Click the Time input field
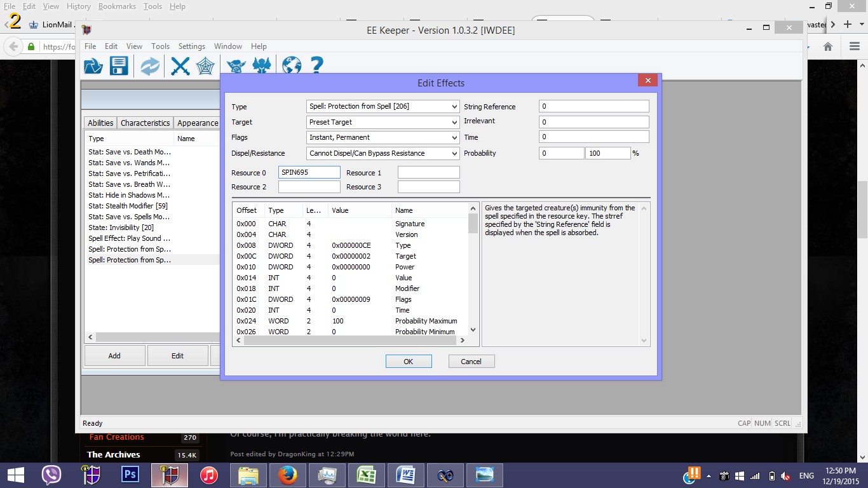The image size is (868, 488). 594,137
